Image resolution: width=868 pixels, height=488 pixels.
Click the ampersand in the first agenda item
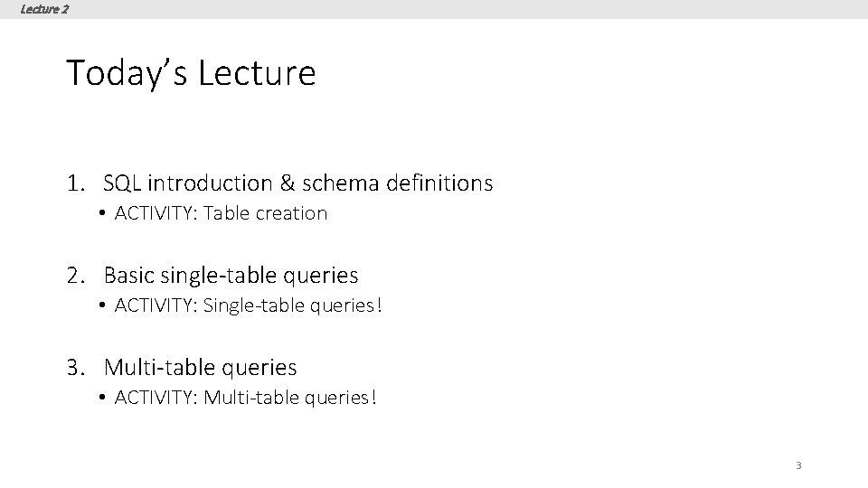(288, 183)
